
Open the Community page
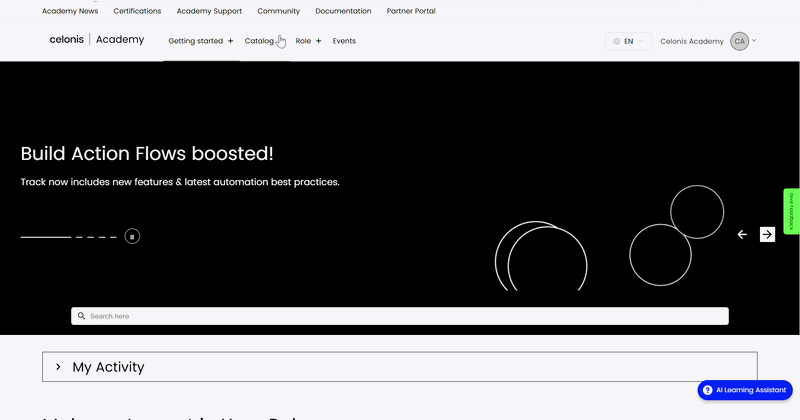tap(279, 11)
